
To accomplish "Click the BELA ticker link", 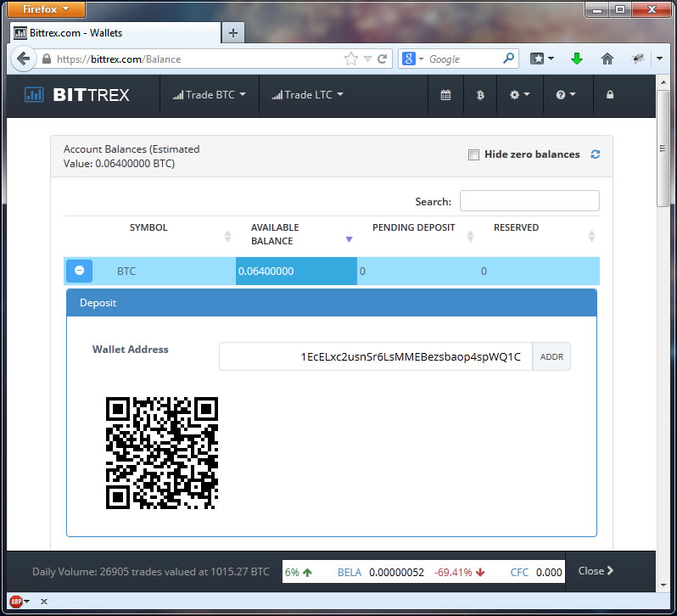I will (350, 573).
